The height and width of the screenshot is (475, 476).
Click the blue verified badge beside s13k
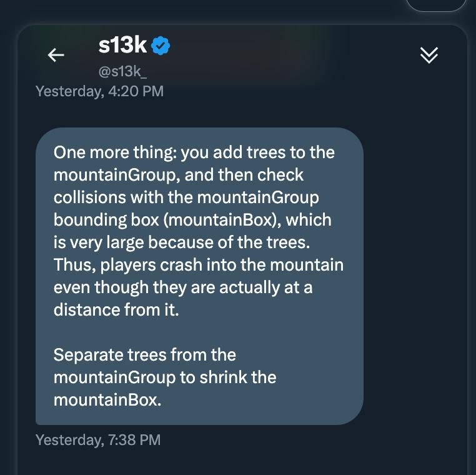tap(161, 46)
